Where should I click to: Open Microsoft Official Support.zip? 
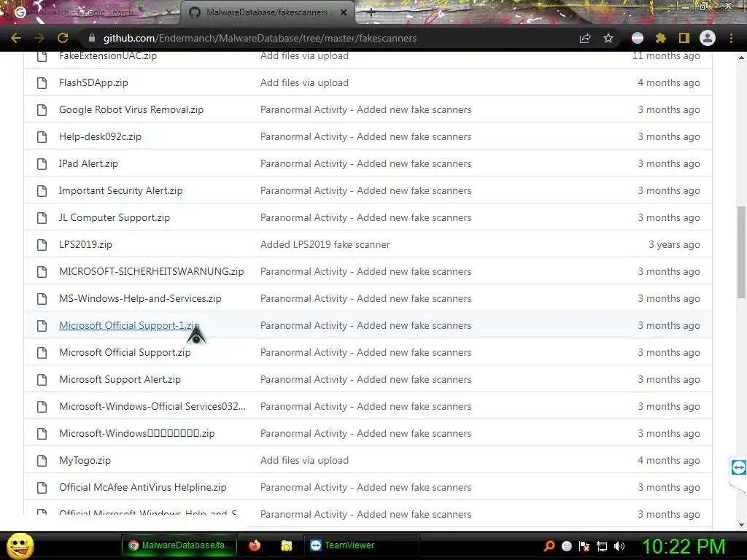point(125,352)
